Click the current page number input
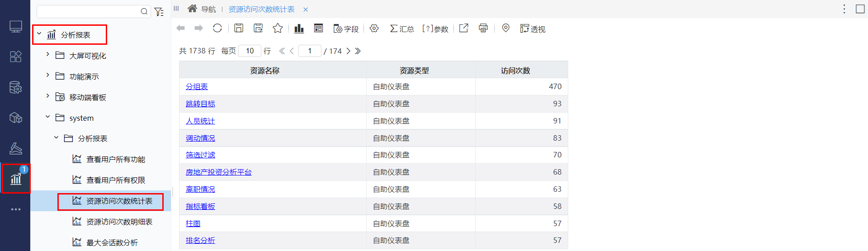The height and width of the screenshot is (251, 868). pos(310,51)
